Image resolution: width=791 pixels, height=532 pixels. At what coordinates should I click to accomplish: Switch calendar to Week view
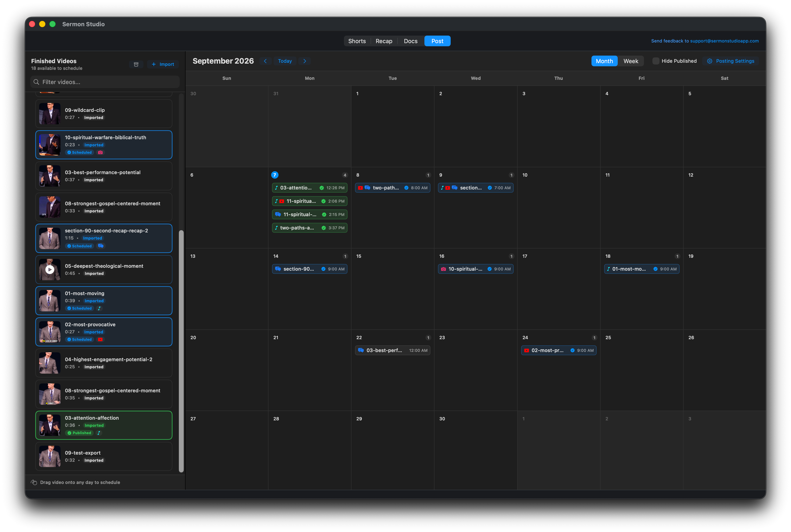(x=631, y=61)
